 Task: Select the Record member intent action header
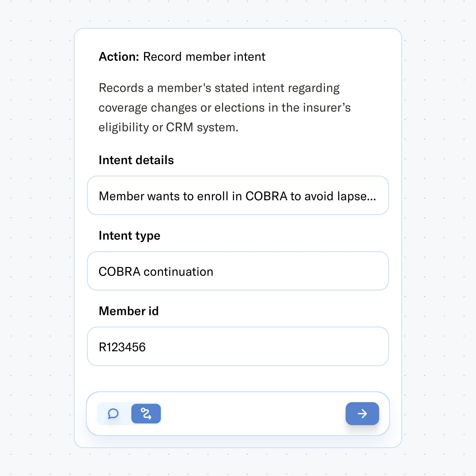pos(182,57)
